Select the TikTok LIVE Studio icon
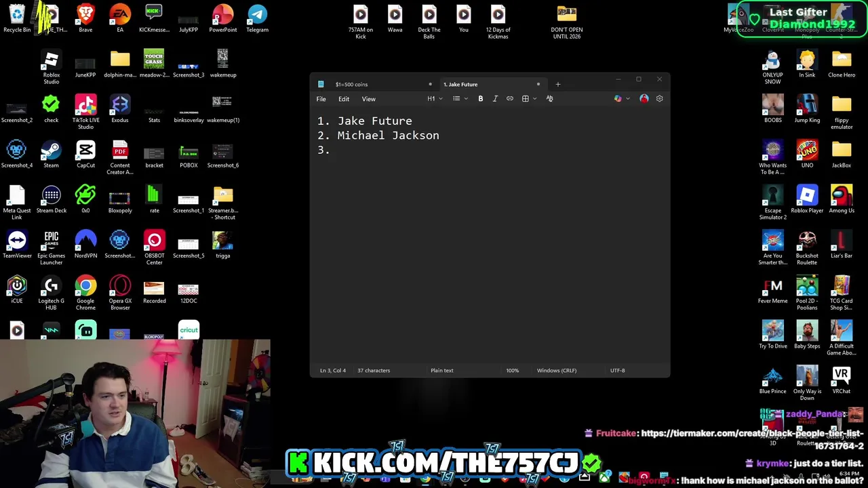The width and height of the screenshot is (868, 488). (x=85, y=113)
